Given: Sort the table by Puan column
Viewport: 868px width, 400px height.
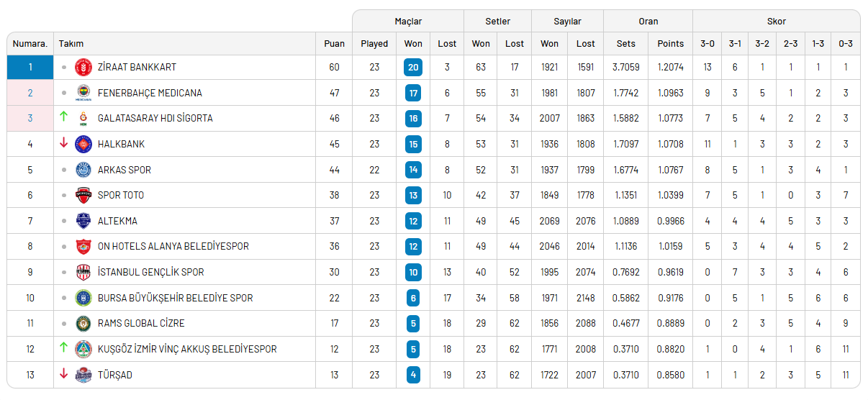Looking at the screenshot, I should (x=334, y=44).
